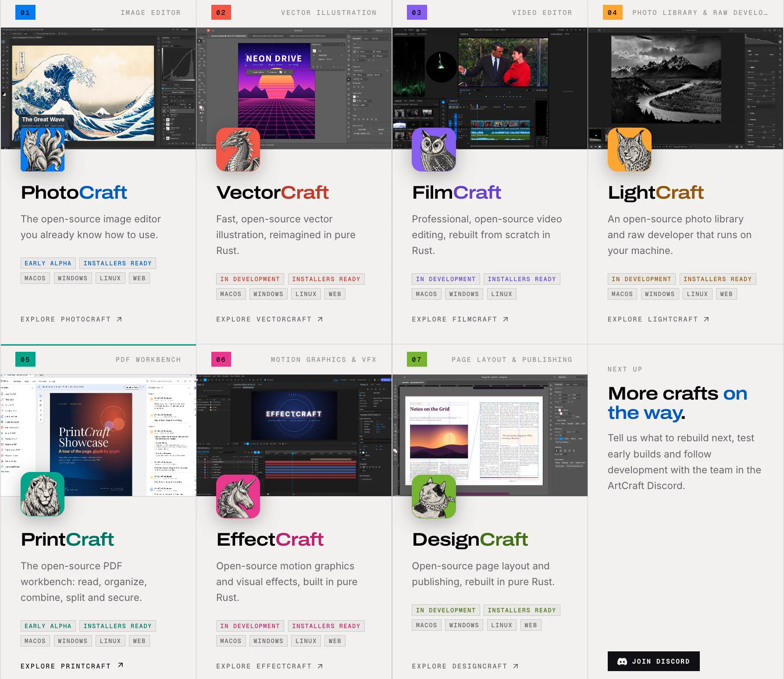
Task: Click the VectorCraft title heading
Action: 273,193
